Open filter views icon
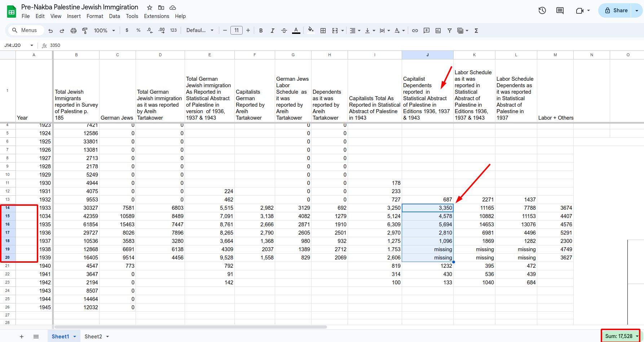Image resolution: width=644 pixels, height=342 pixels. (460, 31)
